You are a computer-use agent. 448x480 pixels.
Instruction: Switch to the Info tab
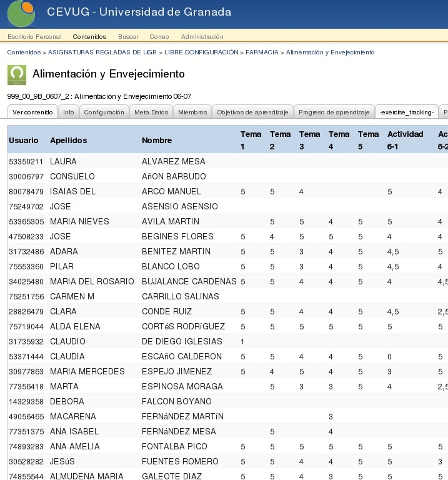pyautogui.click(x=69, y=112)
